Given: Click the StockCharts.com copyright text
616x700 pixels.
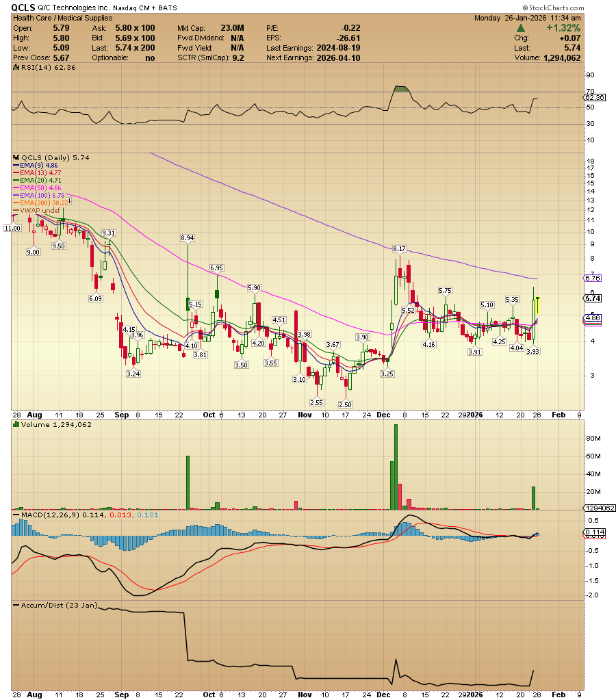Looking at the screenshot, I should (554, 8).
